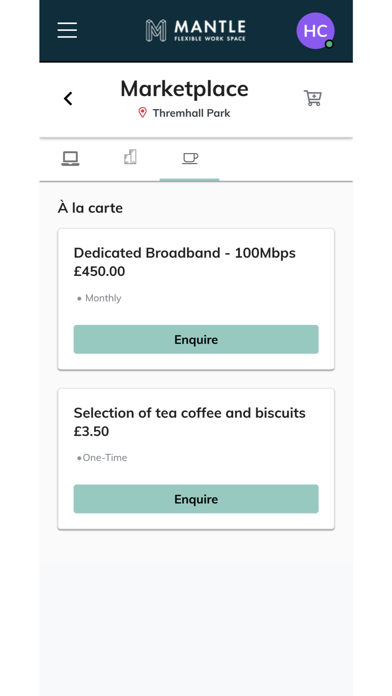Open the Dedicated Broadband - 100Mbps card title
This screenshot has height=696, width=392.
coord(185,253)
